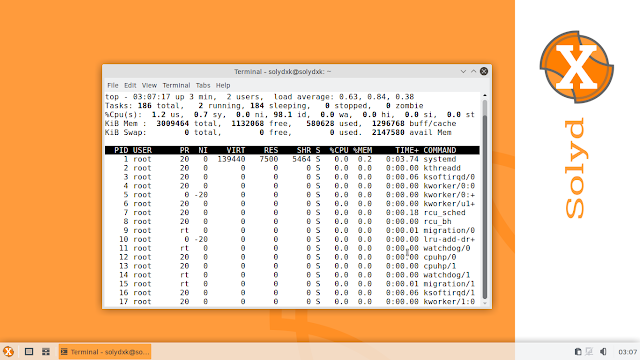640x360 pixels.
Task: Click the 139440 VIRT value for systemd
Action: point(231,159)
